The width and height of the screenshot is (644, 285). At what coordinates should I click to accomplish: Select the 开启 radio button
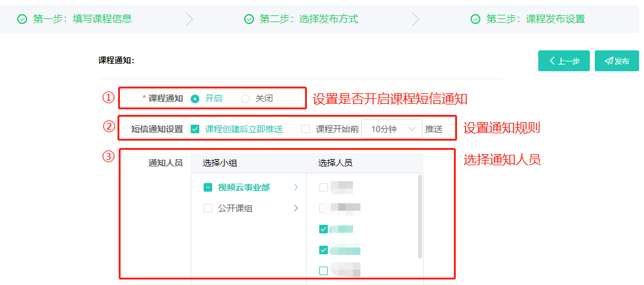pos(196,99)
